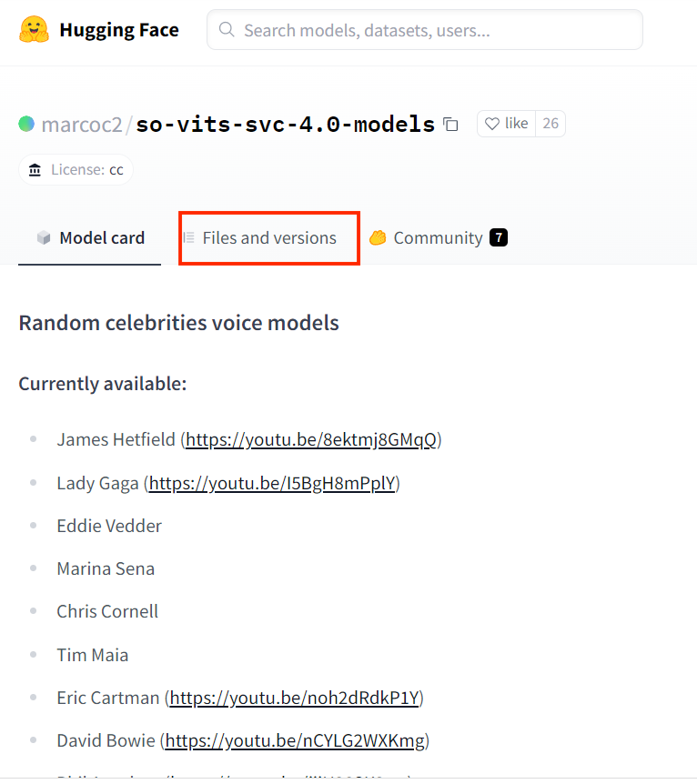The width and height of the screenshot is (697, 784).
Task: Switch to the Community tab
Action: (438, 238)
